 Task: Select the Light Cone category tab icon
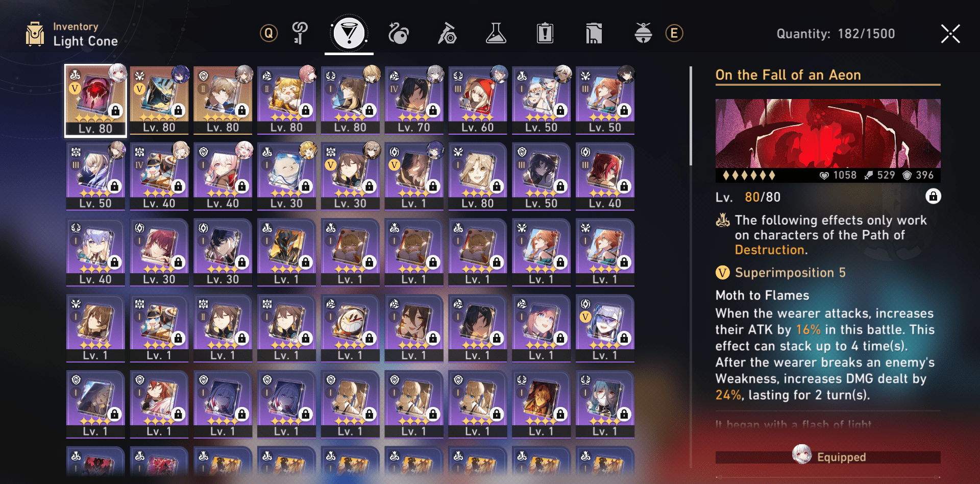coord(349,34)
